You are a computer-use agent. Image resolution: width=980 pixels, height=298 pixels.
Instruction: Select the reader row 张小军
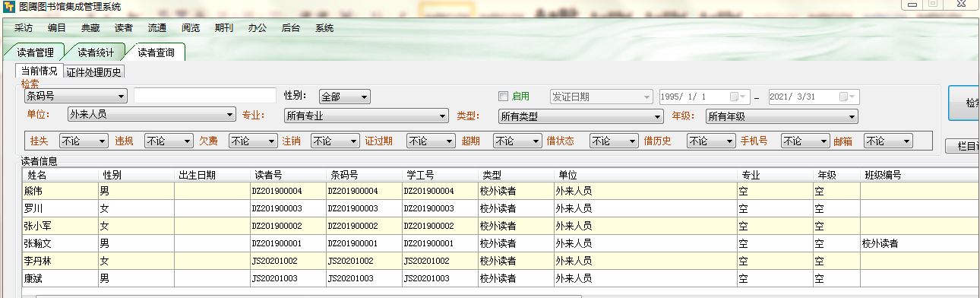501,226
